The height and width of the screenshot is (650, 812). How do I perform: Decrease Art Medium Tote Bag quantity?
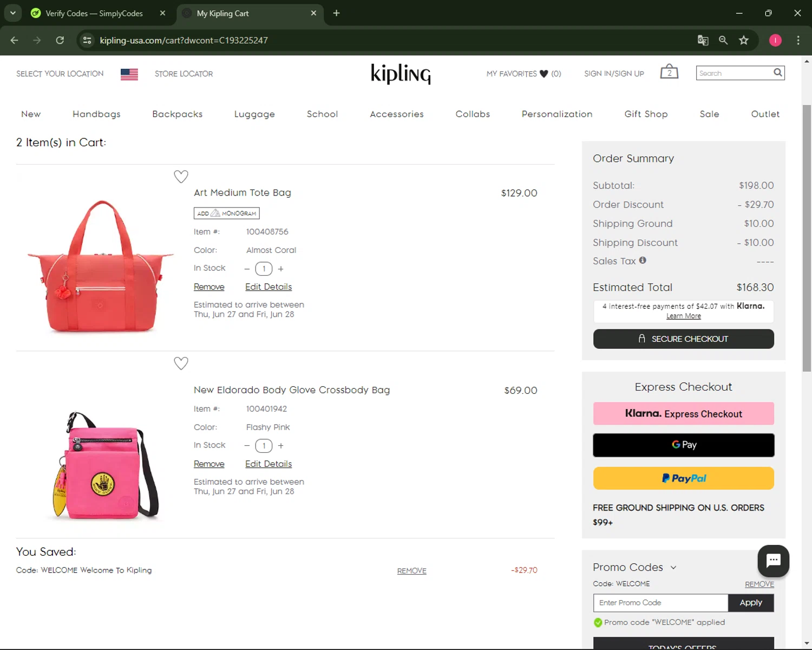(247, 269)
